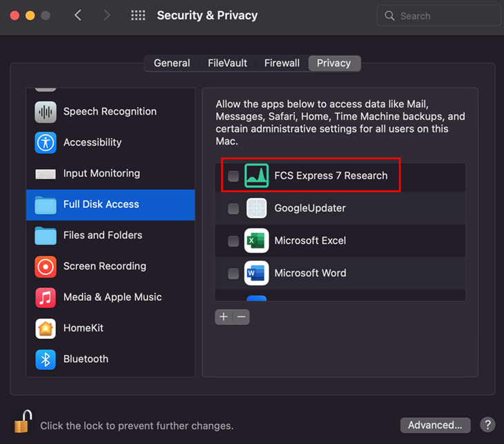Click the Bluetooth icon

[x=46, y=359]
